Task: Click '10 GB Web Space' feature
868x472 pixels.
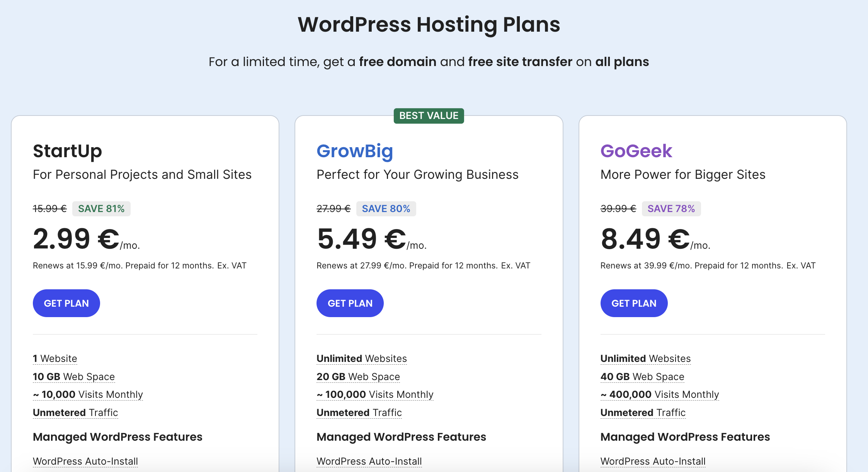Action: pyautogui.click(x=74, y=377)
